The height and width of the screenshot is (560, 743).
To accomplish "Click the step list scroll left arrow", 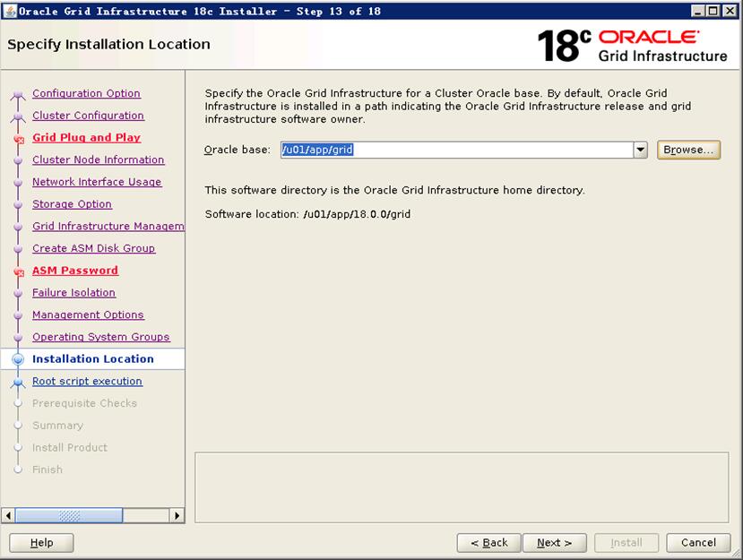I will [8, 515].
